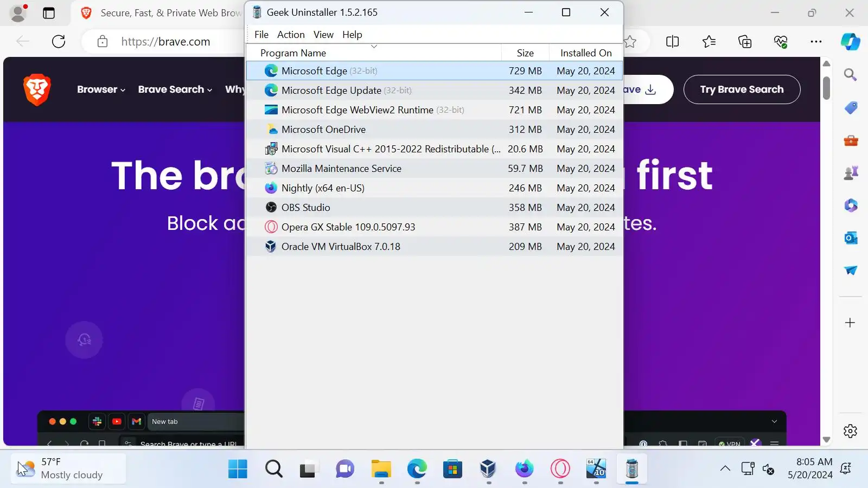Open Edge tab actions menu

tap(49, 13)
